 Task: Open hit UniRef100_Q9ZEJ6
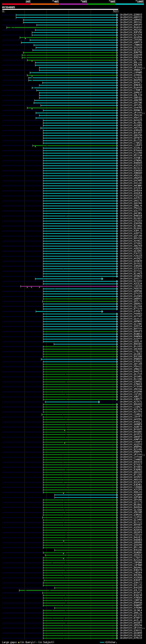tap(131, 341)
